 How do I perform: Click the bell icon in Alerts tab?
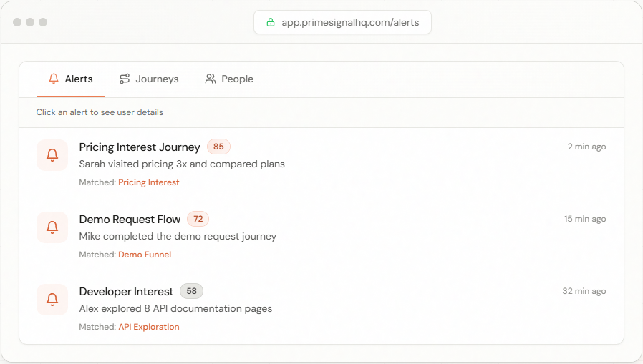54,79
